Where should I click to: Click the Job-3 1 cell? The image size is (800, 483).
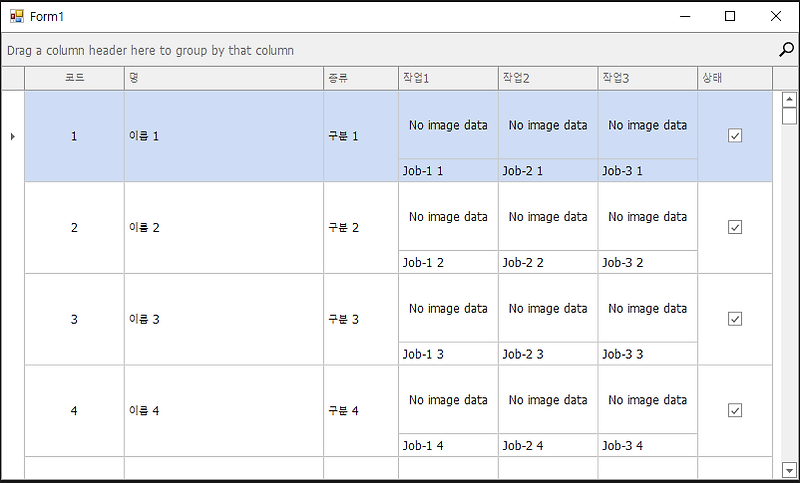(x=647, y=170)
